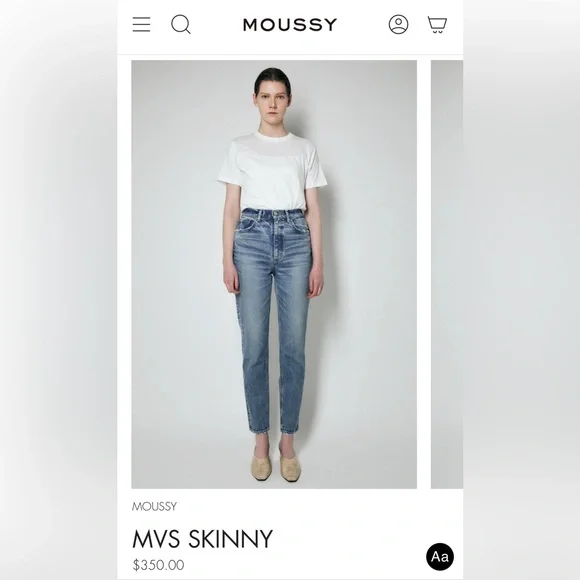580x580 pixels.
Task: Select the main MVS Skinny product photo
Action: pos(274,274)
